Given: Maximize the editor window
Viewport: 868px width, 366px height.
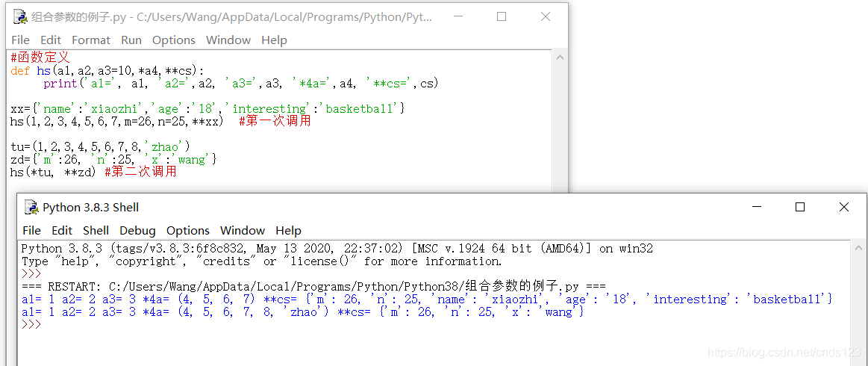Looking at the screenshot, I should click(x=502, y=16).
